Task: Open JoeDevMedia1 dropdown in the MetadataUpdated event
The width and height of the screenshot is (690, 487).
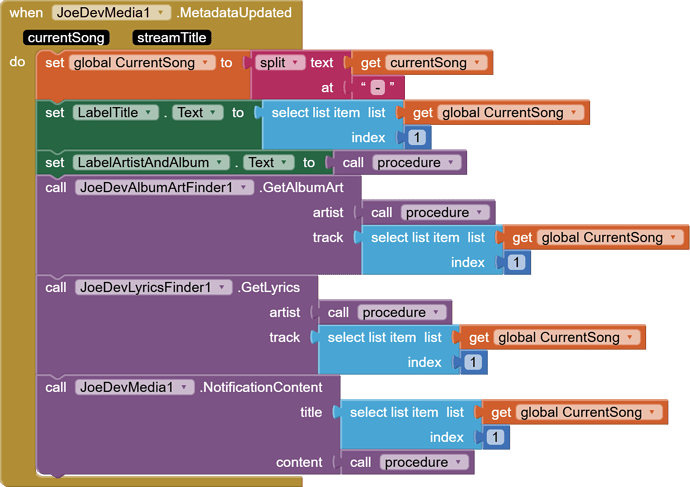Action: point(161,13)
